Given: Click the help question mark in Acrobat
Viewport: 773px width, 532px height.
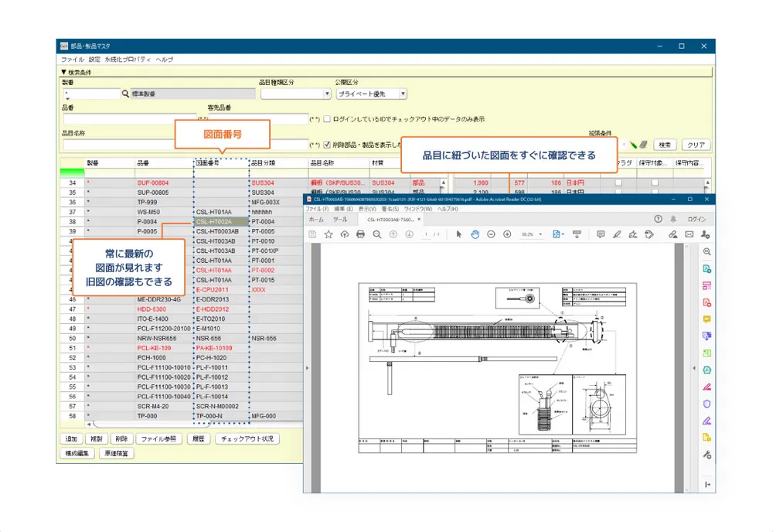Looking at the screenshot, I should (658, 219).
